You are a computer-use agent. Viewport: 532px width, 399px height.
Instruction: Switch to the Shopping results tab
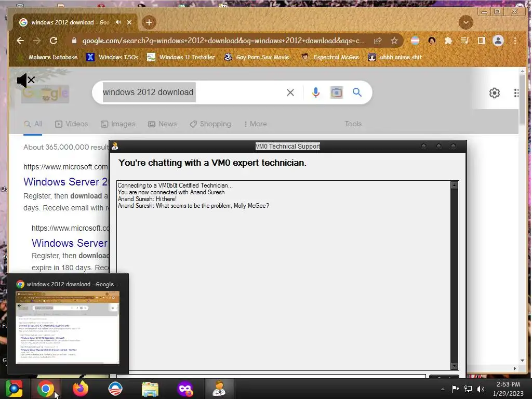click(210, 124)
